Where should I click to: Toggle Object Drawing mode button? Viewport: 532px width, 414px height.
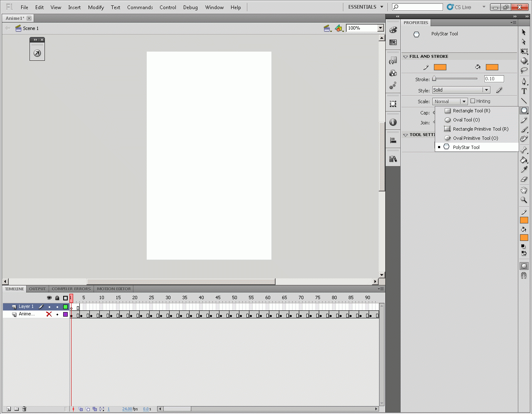pyautogui.click(x=524, y=266)
